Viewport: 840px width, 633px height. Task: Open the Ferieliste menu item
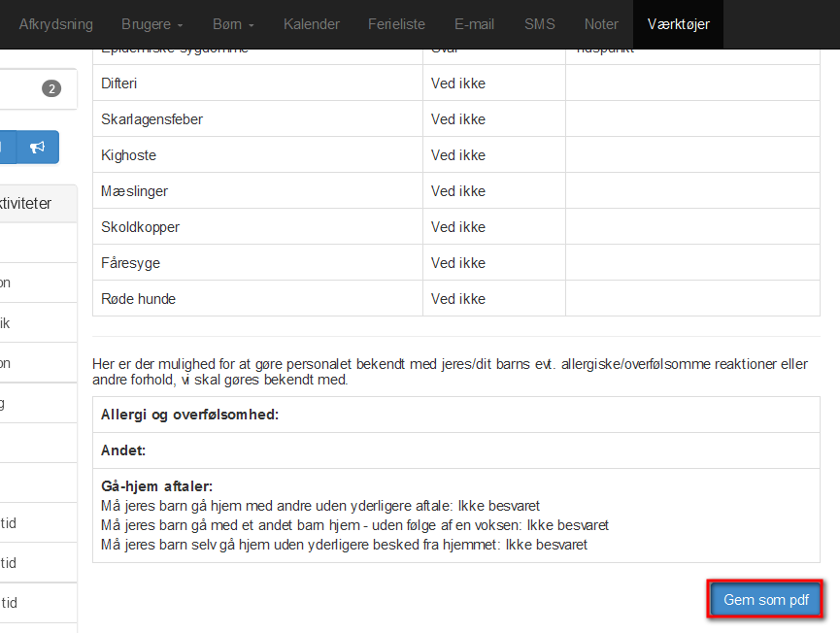(x=396, y=24)
